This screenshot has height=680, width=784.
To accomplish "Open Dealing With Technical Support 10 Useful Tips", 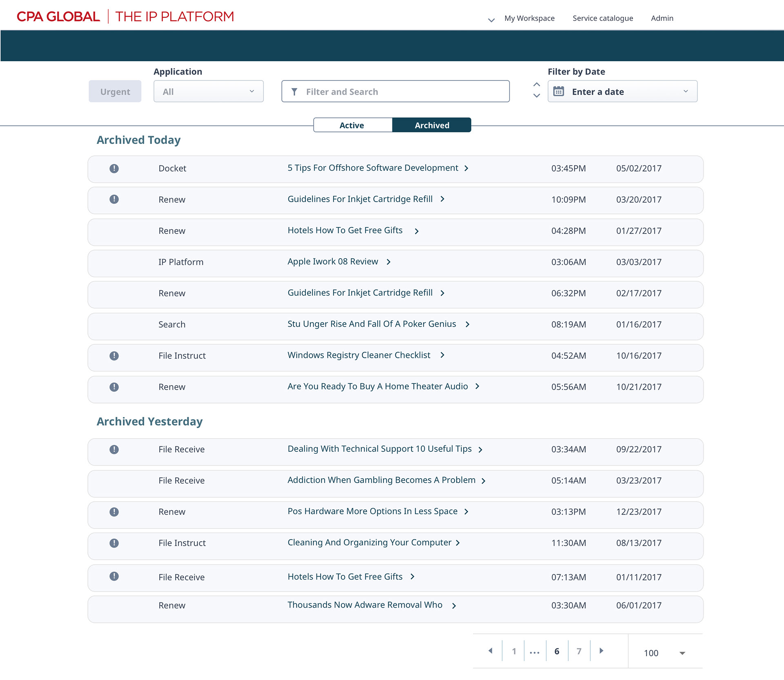I will tap(379, 449).
